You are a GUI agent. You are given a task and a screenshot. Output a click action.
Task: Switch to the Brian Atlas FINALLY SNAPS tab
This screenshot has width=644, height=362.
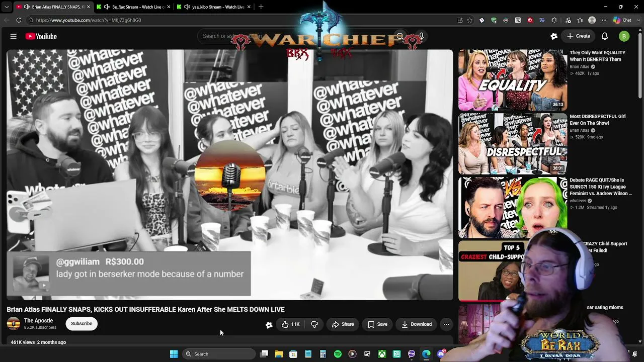click(54, 7)
